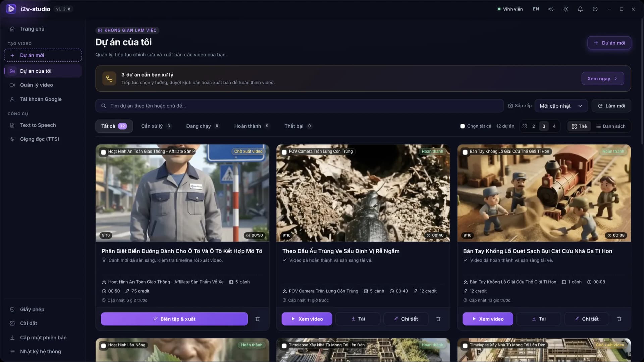Filter by Cần xử lý tab
Viewport: 644px width, 362px height.
156,126
